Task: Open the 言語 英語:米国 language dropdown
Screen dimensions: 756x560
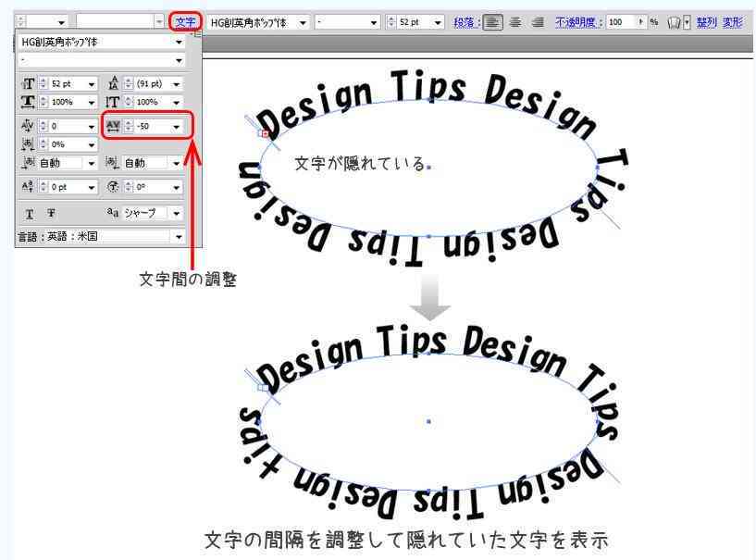Action: [179, 237]
